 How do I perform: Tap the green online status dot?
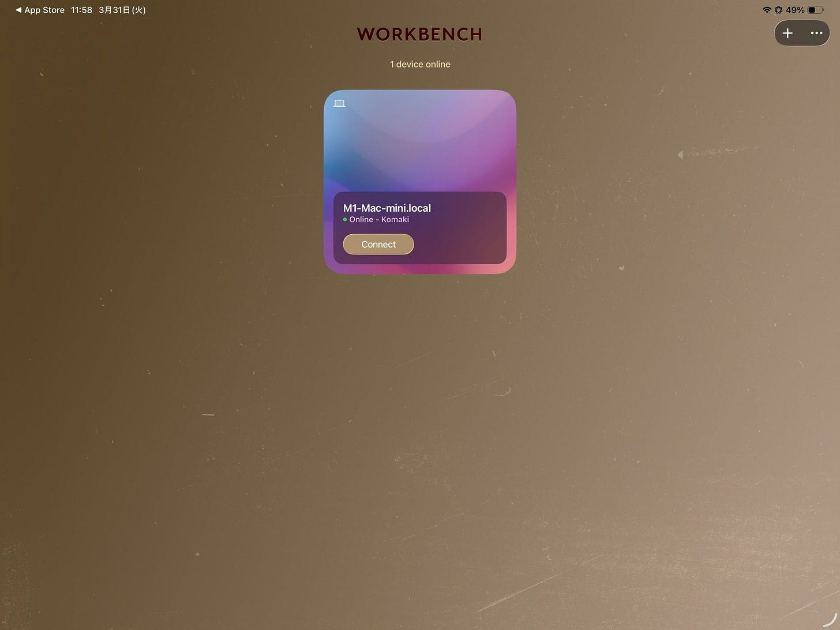click(345, 220)
